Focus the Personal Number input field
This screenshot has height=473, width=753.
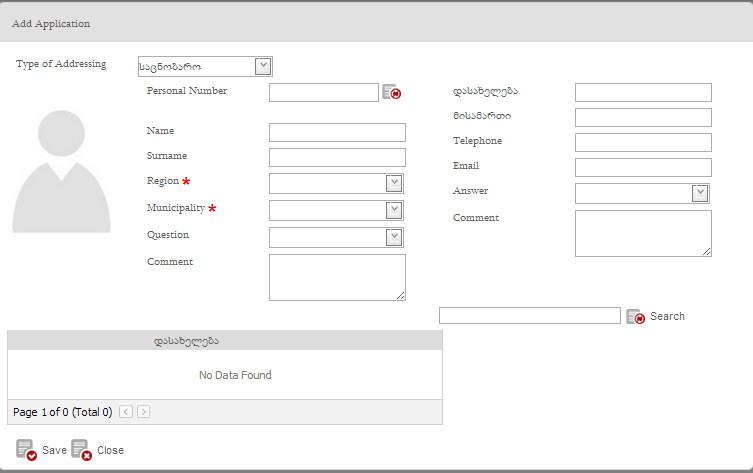(323, 92)
